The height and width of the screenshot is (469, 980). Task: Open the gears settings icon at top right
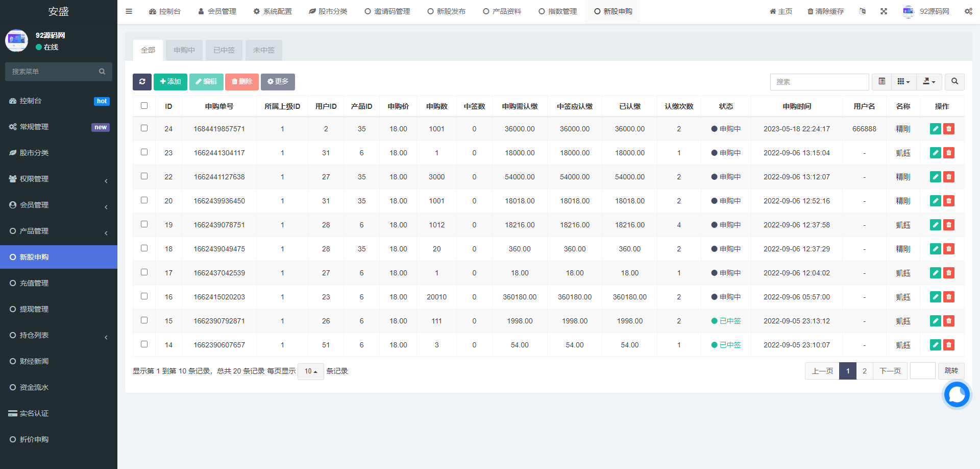click(968, 11)
